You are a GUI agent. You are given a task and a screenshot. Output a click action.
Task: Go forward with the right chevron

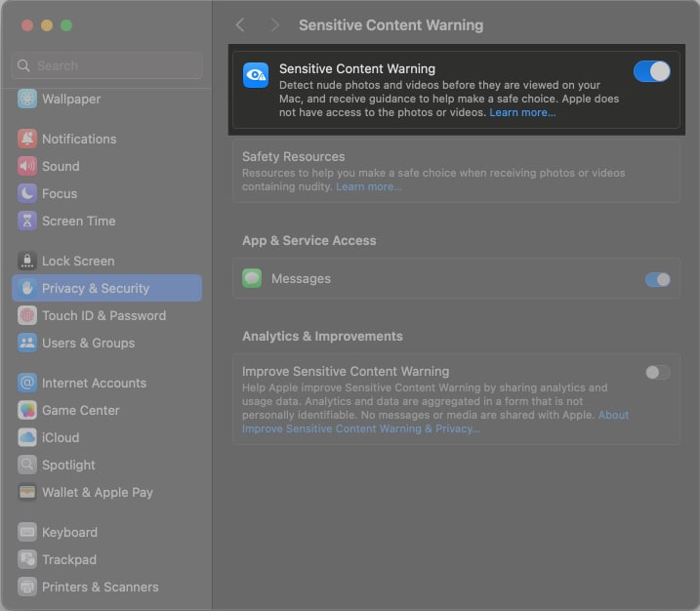click(x=274, y=25)
